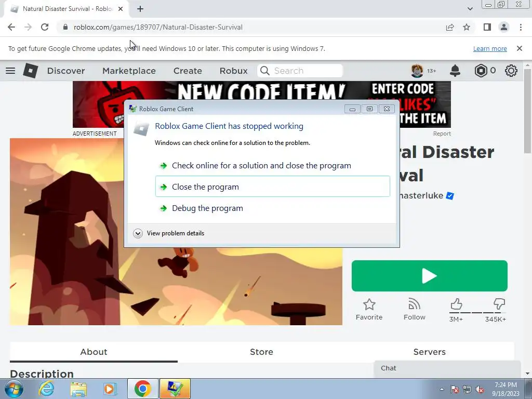Click the forward navigation arrow
The image size is (532, 399).
[x=28, y=27]
